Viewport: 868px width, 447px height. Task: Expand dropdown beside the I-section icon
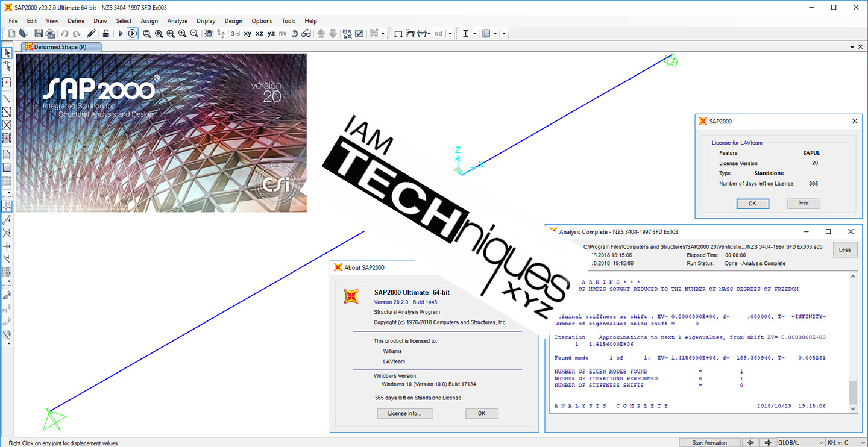[x=475, y=34]
